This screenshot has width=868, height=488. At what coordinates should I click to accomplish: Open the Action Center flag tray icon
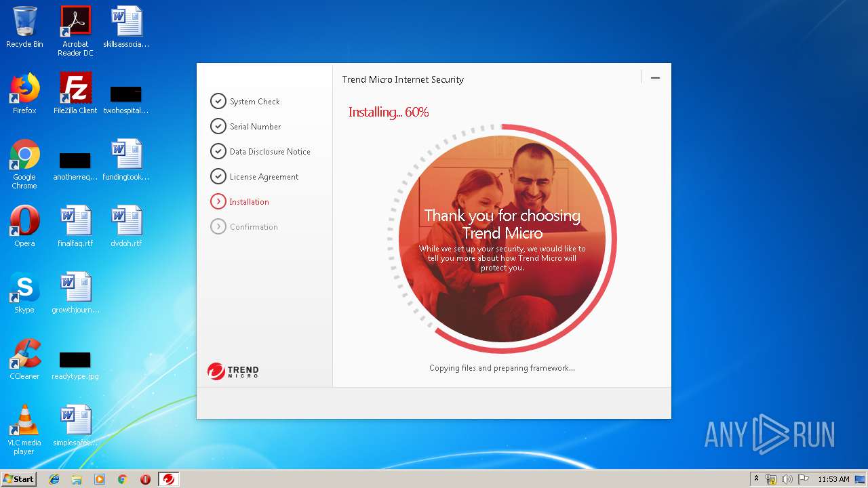tap(803, 479)
